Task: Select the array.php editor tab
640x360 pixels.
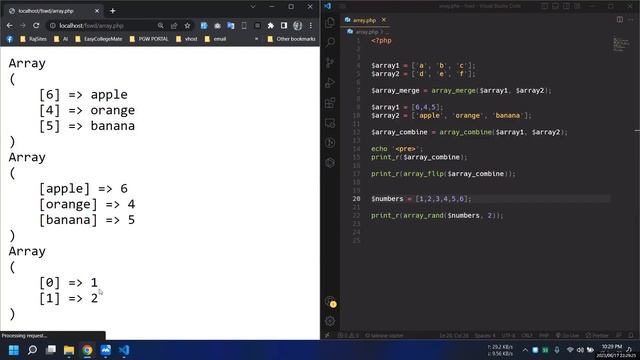Action: point(364,20)
